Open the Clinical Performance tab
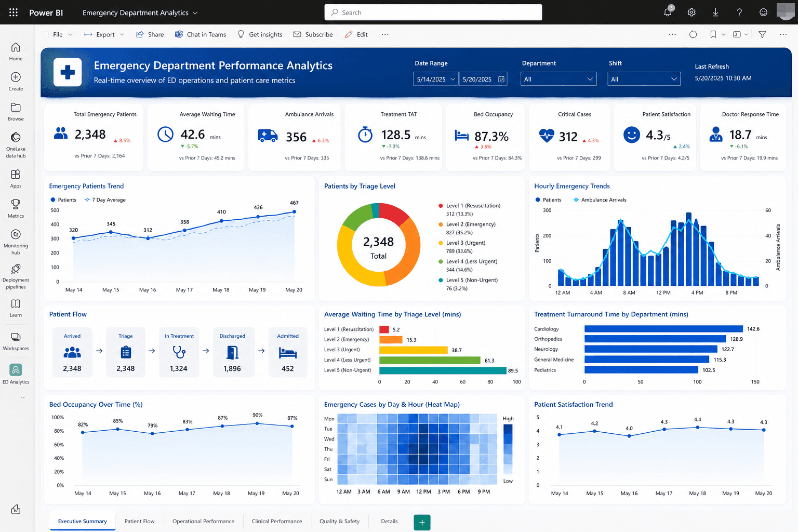 point(277,521)
